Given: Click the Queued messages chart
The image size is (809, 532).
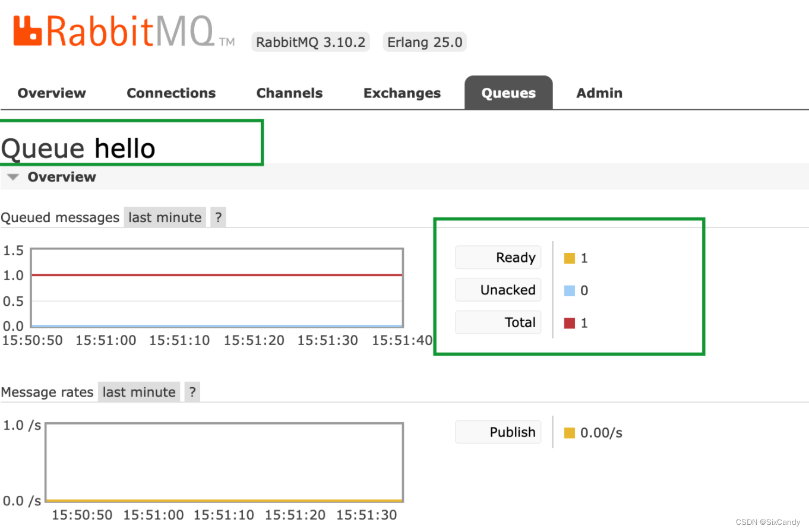Looking at the screenshot, I should [x=217, y=288].
